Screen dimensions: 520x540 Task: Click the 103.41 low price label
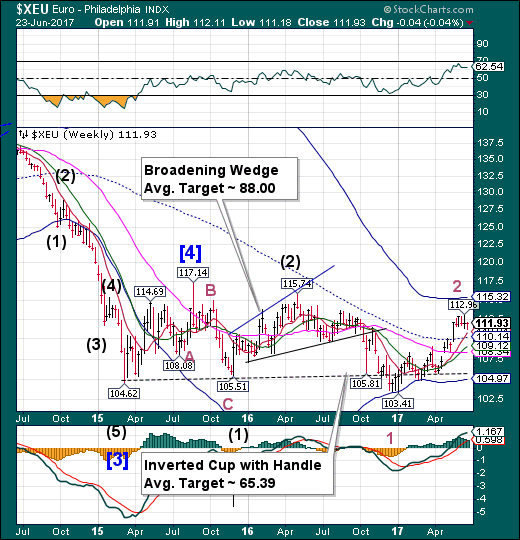398,403
